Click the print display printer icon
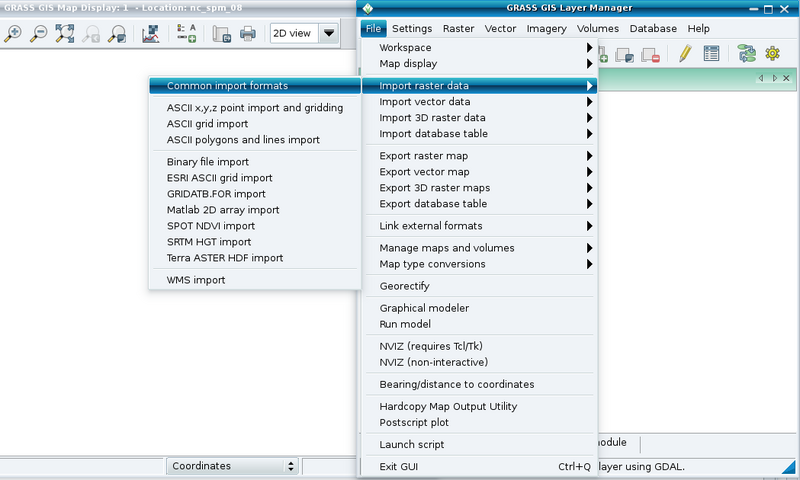 [248, 34]
